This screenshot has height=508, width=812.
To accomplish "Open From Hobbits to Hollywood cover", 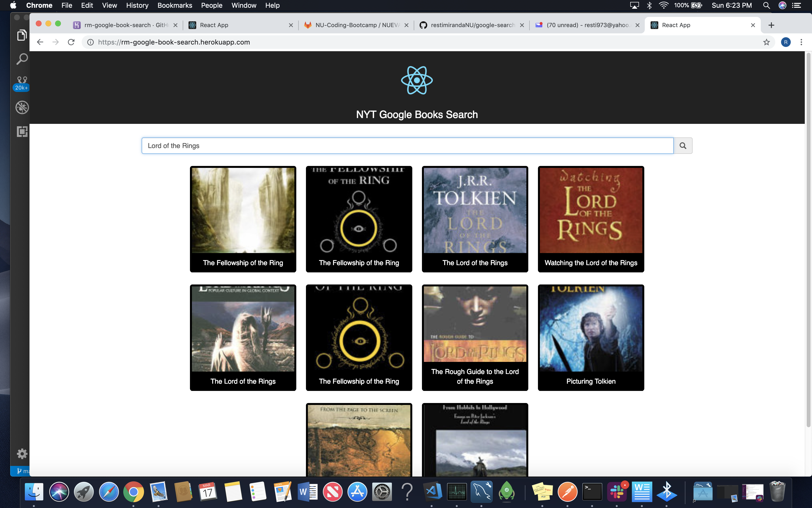I will 475,440.
